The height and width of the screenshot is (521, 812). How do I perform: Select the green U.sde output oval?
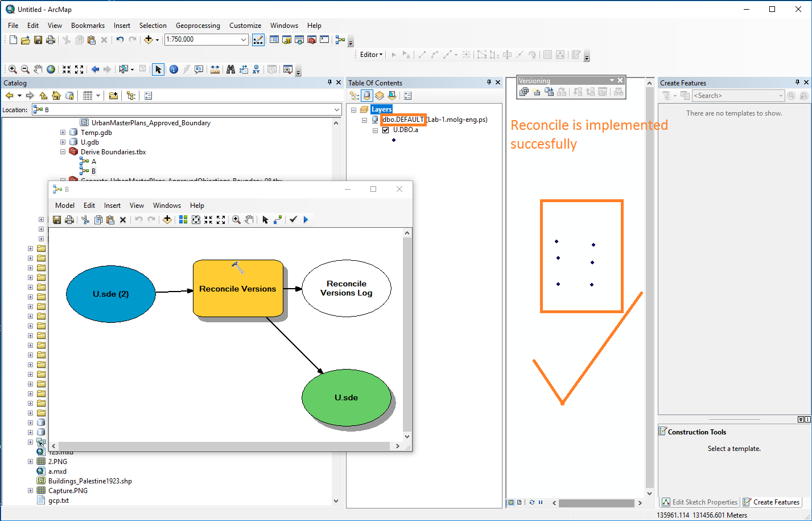(347, 397)
